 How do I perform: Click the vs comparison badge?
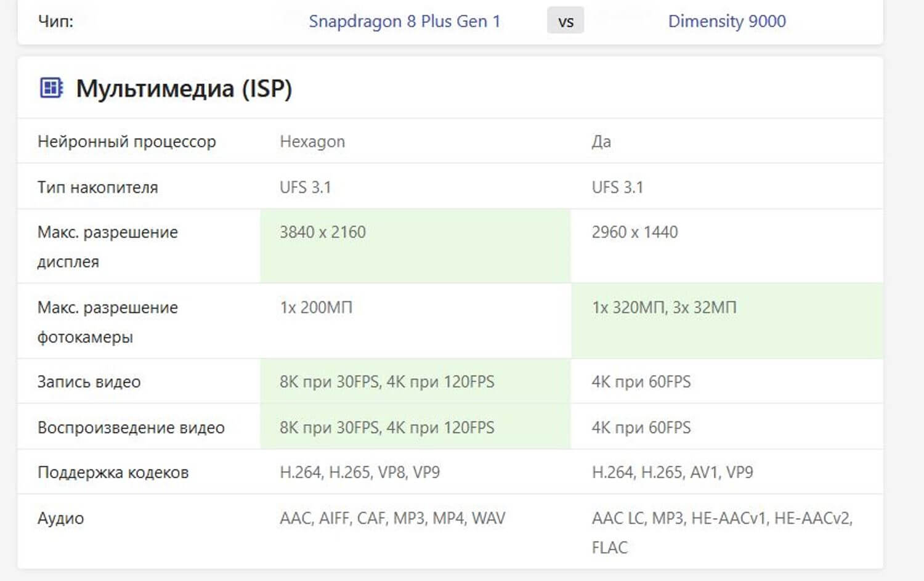565,22
